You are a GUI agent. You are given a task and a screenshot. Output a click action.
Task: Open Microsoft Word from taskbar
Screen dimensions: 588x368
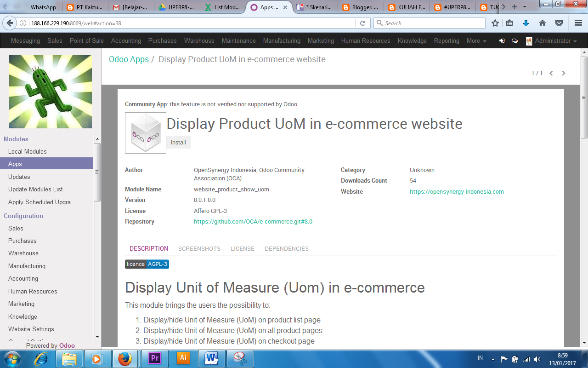[212, 358]
